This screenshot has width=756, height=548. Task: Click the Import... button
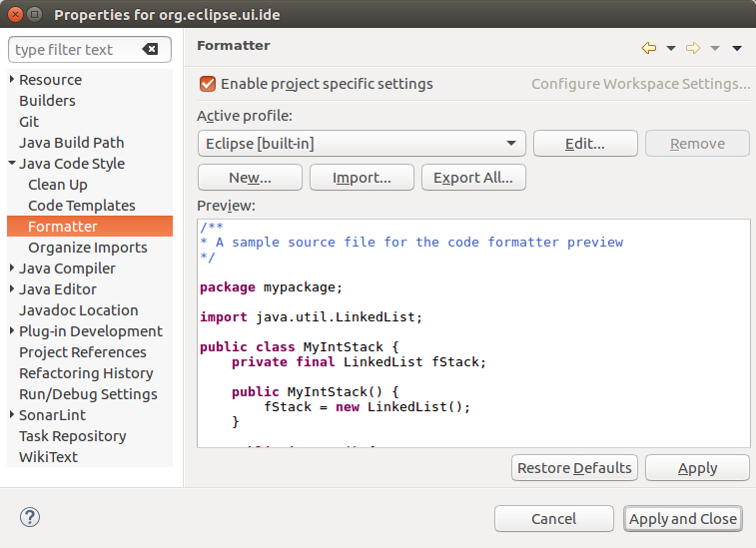[362, 178]
